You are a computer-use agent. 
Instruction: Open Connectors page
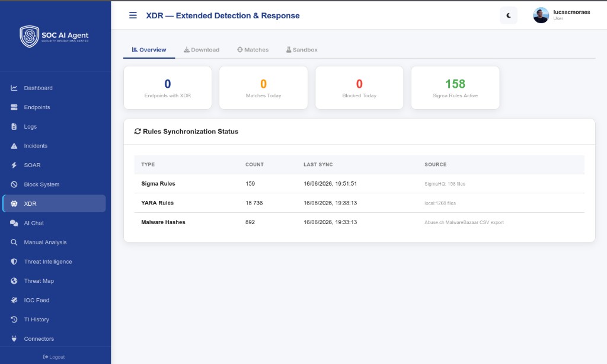54,339
